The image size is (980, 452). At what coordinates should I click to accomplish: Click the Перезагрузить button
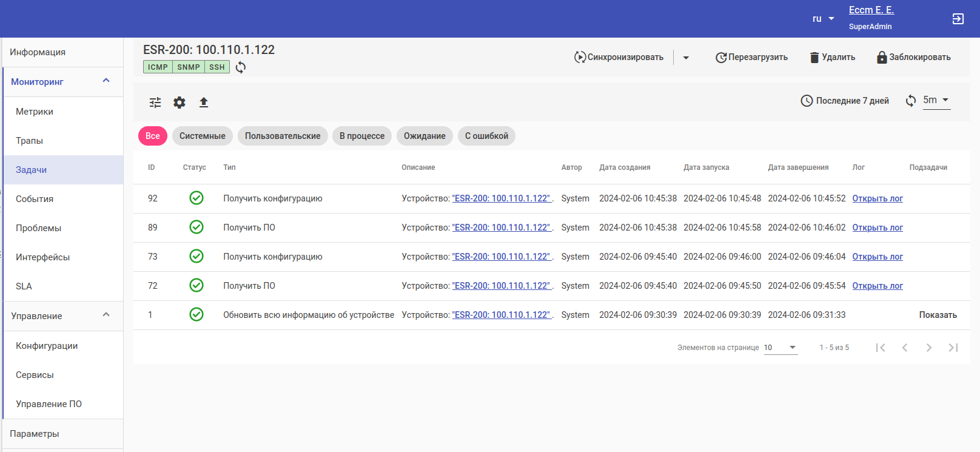pyautogui.click(x=752, y=58)
